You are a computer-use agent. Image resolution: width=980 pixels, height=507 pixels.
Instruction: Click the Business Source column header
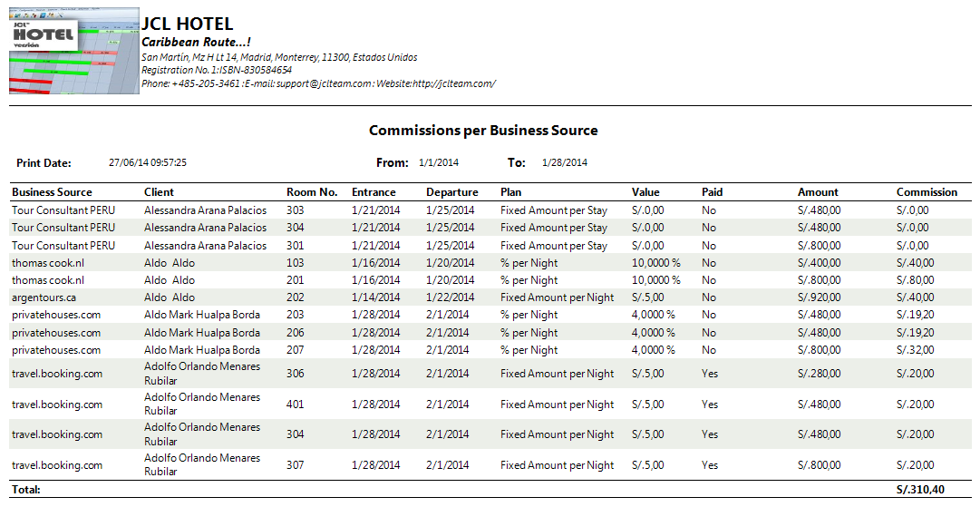(52, 192)
